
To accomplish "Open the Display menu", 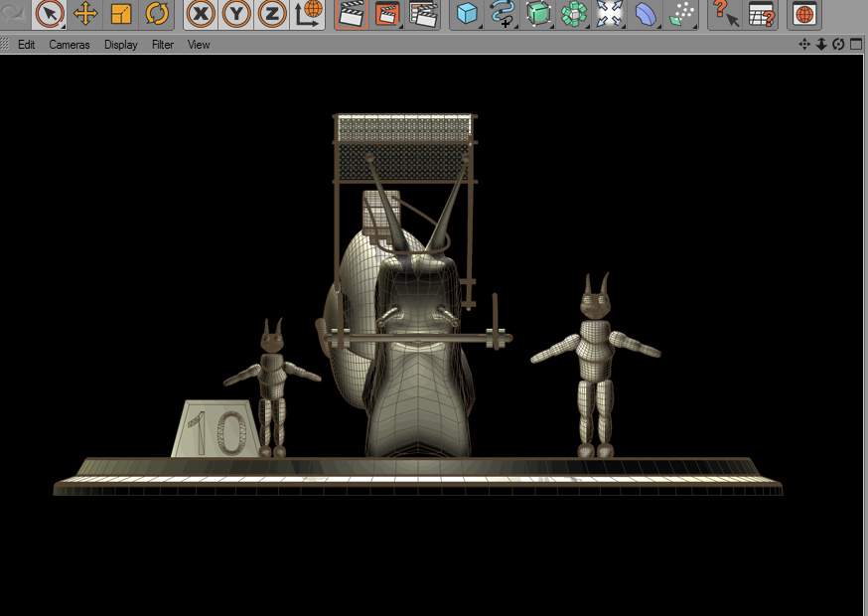I will coord(121,45).
